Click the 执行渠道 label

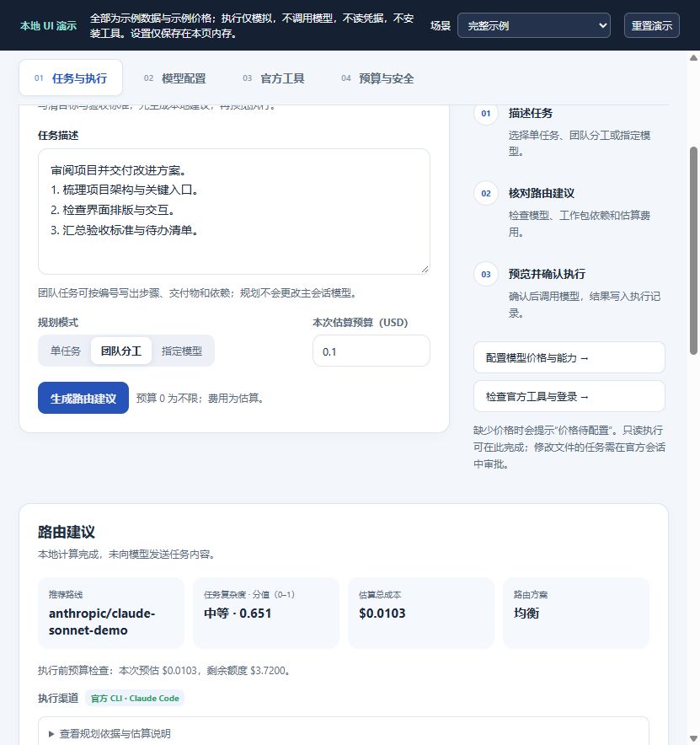coord(58,698)
